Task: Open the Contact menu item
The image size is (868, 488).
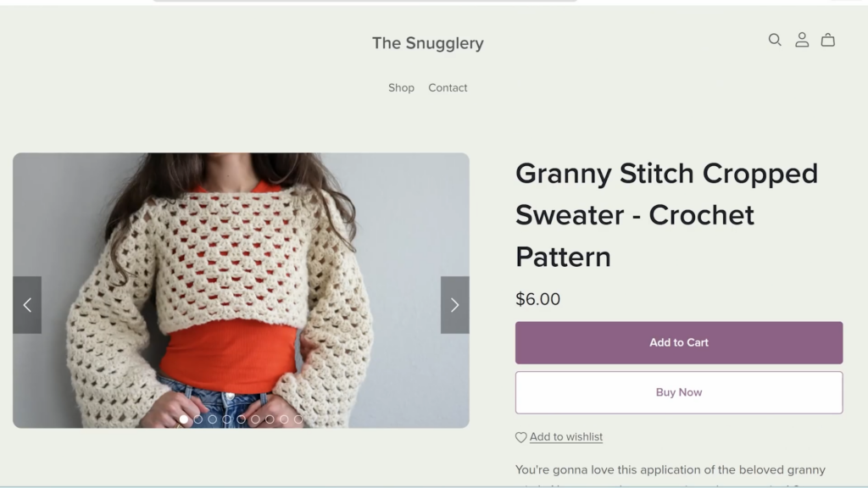Action: 448,88
